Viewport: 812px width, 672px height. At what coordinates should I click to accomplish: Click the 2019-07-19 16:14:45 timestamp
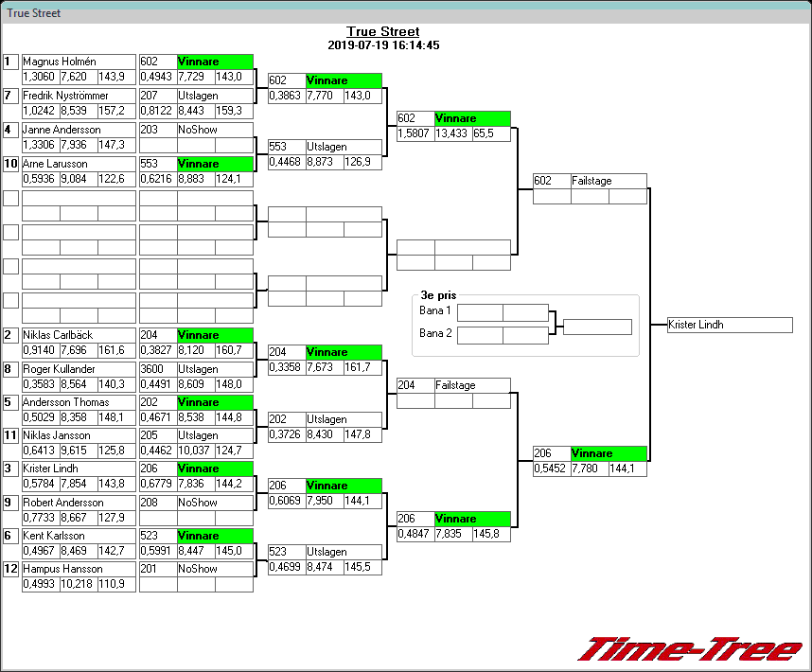click(x=382, y=45)
